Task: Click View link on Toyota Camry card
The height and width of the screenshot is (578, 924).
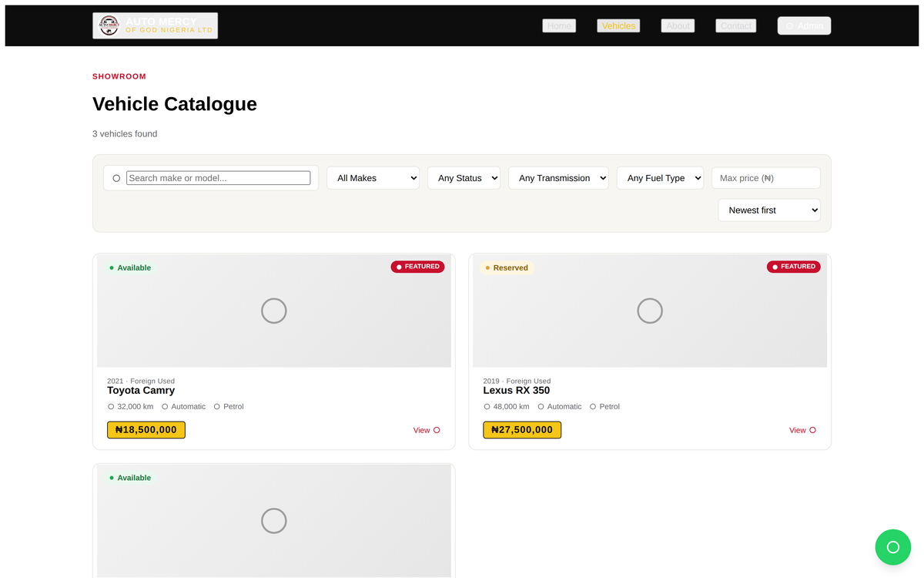Action: [x=427, y=430]
